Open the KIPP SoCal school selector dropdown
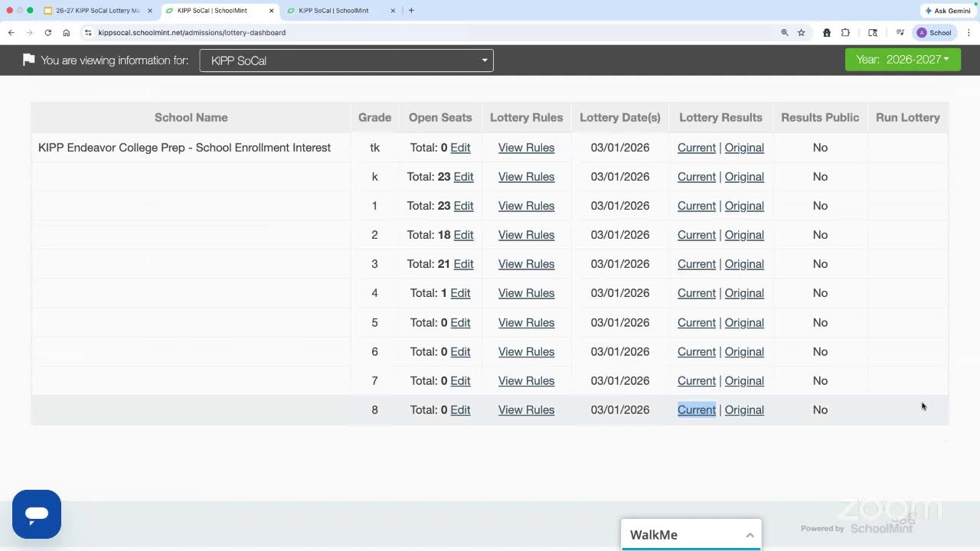Screen dimensions: 980x551 (346, 60)
